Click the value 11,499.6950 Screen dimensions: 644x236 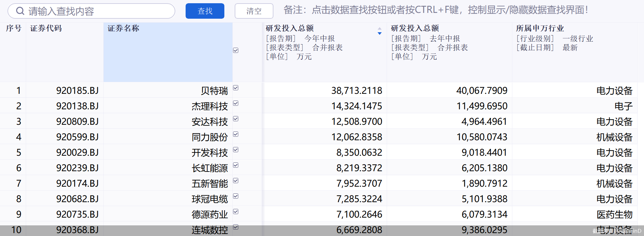point(482,106)
